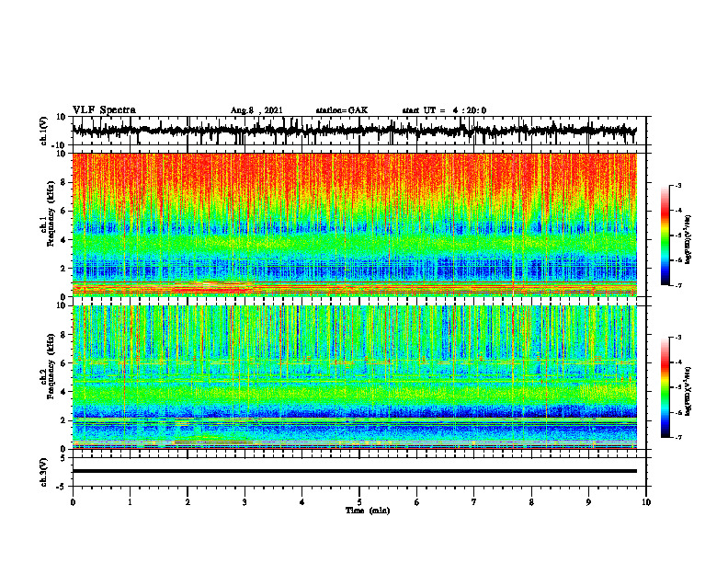
Task: Click the ch.1 spectrogram color scale bar
Action: point(665,236)
